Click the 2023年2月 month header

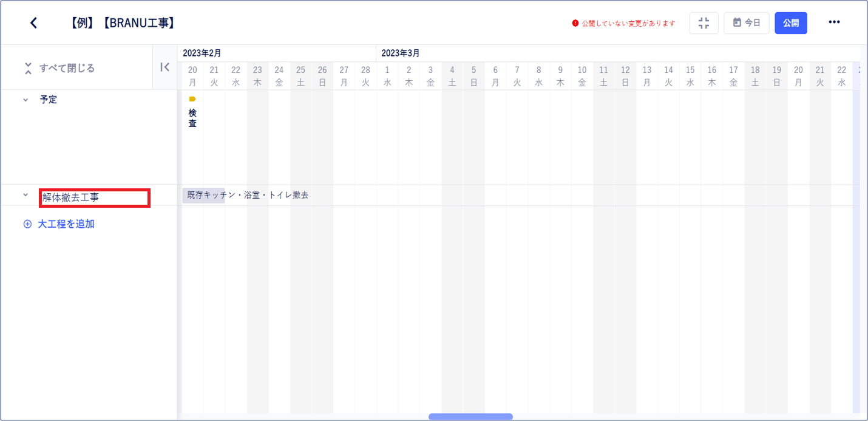point(202,53)
